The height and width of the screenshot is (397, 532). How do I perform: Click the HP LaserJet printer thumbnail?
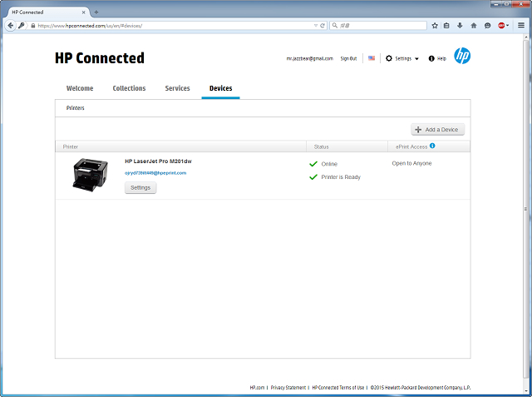91,175
